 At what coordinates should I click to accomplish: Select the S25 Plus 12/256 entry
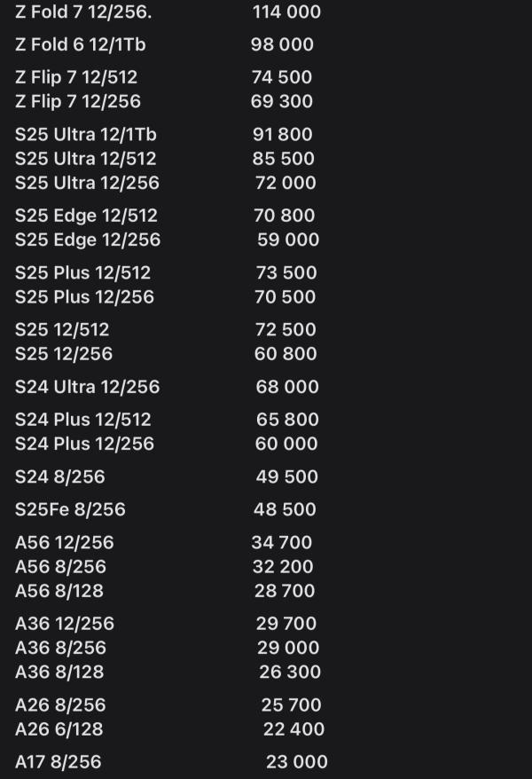84,297
